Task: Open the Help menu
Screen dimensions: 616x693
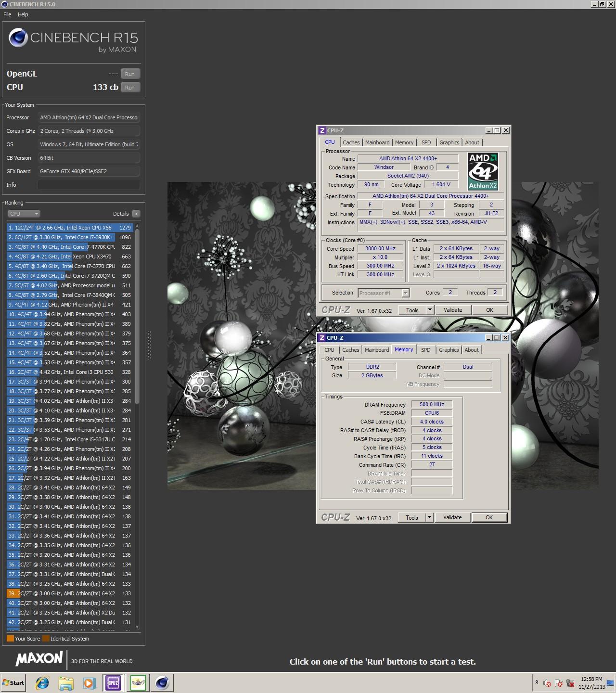Action: click(23, 14)
